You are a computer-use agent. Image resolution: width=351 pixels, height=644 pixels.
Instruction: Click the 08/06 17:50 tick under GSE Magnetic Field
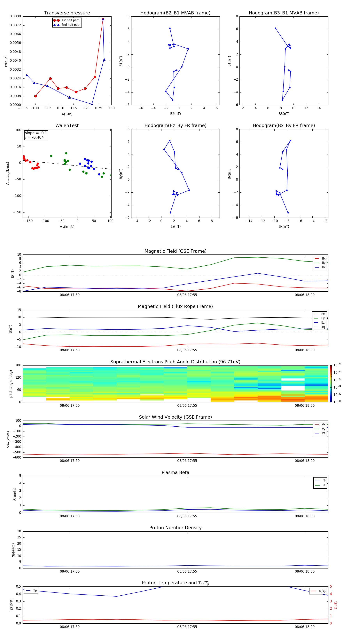(70, 295)
